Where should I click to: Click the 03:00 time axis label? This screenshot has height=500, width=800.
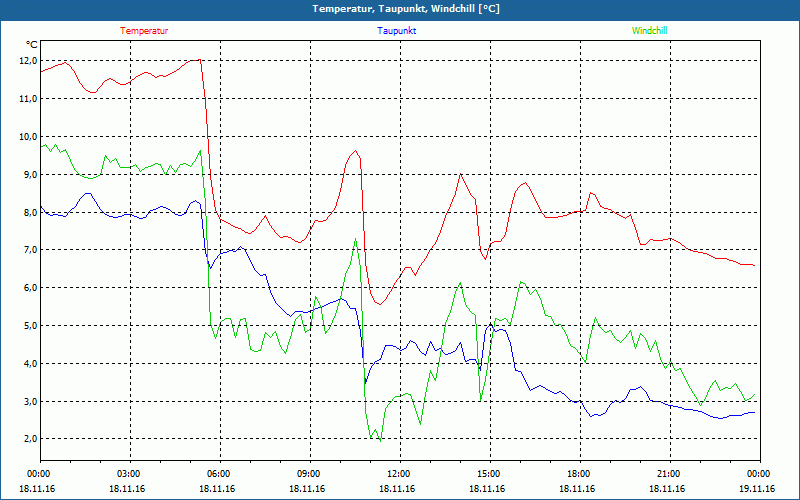coord(129,474)
